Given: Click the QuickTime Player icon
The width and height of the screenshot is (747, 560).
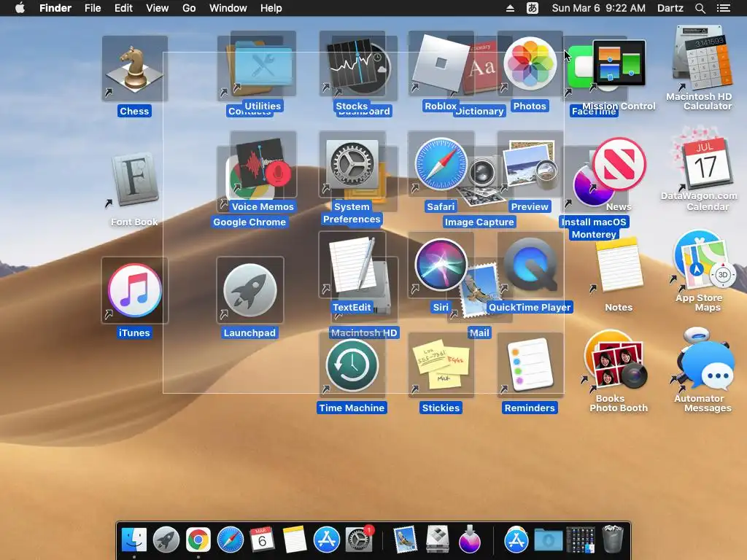Looking at the screenshot, I should (x=530, y=265).
